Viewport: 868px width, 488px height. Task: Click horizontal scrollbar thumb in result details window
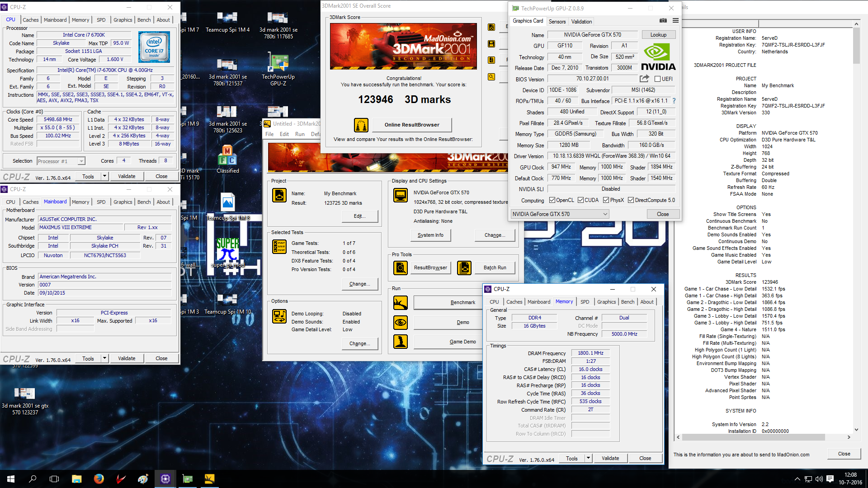[754, 437]
